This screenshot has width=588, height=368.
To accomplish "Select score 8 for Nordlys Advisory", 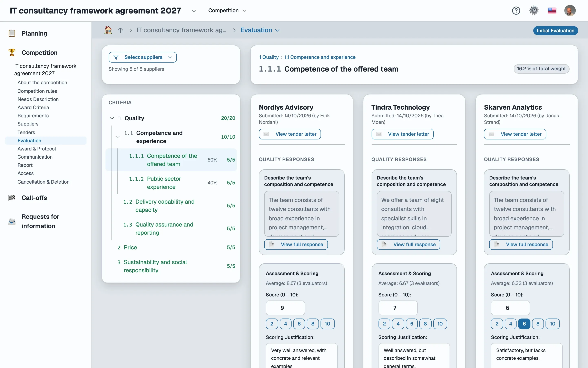I will 312,324.
